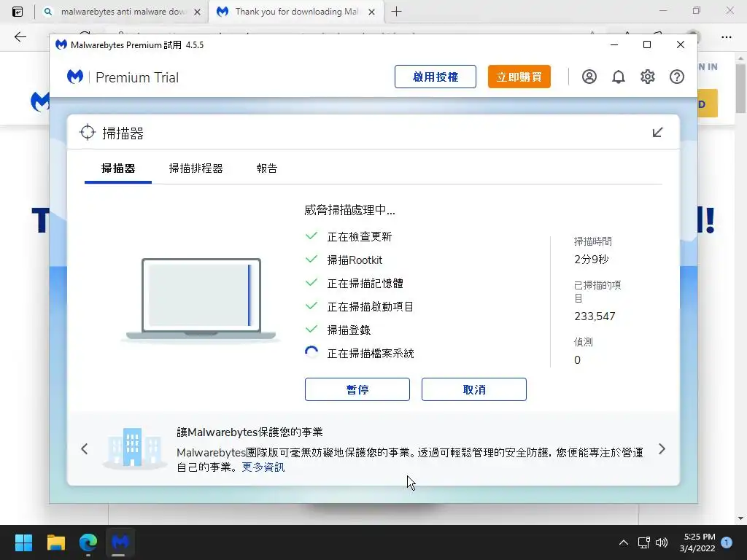The image size is (747, 560).
Task: Open the Malwarebytes account profile icon
Action: click(589, 77)
